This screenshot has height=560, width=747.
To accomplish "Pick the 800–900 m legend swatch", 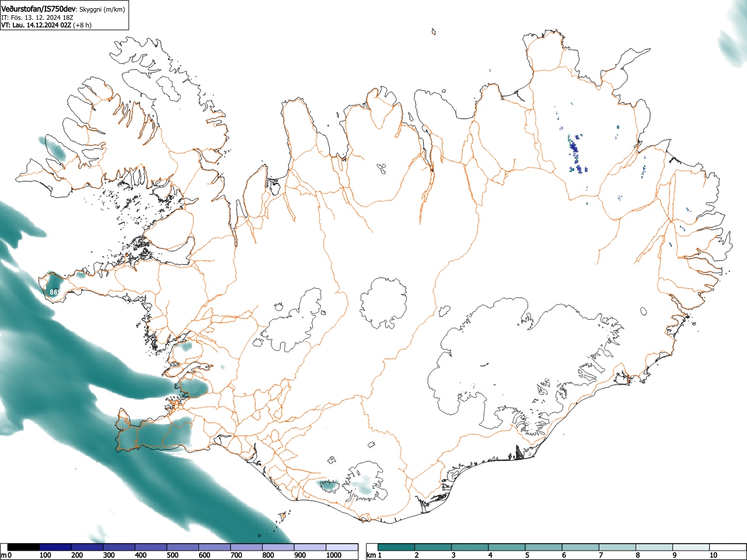I will [278, 547].
